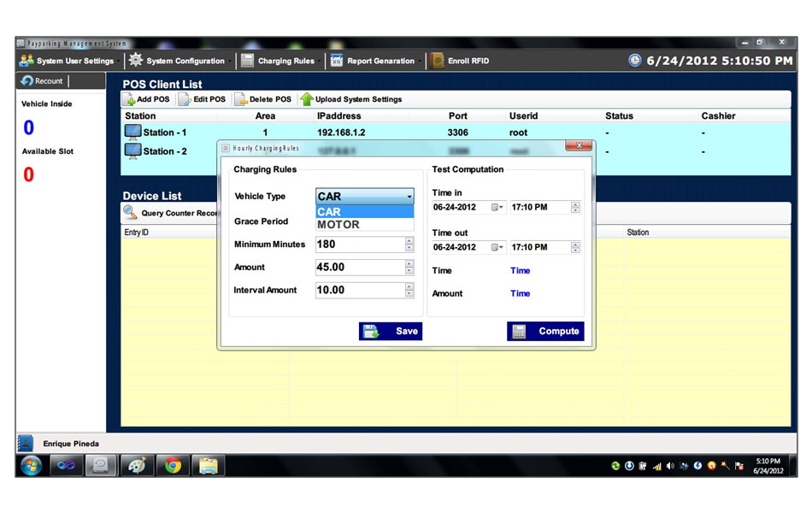The image size is (812, 513).
Task: Increase the Amount value using spinner
Action: [409, 263]
